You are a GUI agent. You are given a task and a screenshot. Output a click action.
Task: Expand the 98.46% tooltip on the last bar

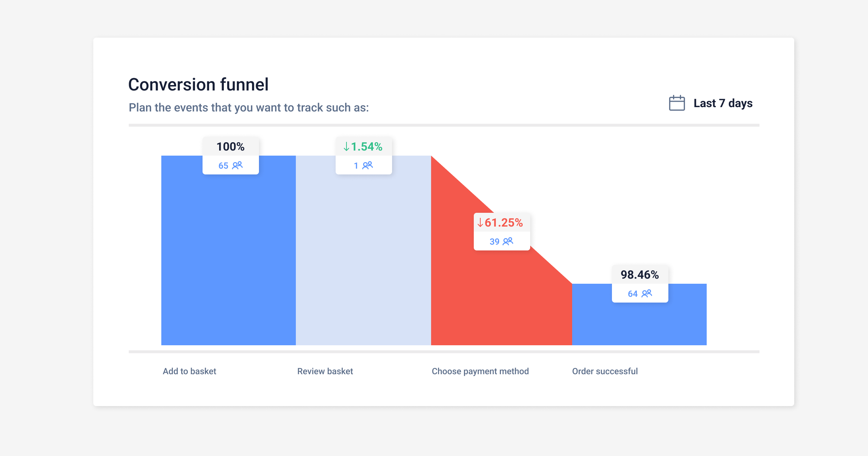(639, 275)
